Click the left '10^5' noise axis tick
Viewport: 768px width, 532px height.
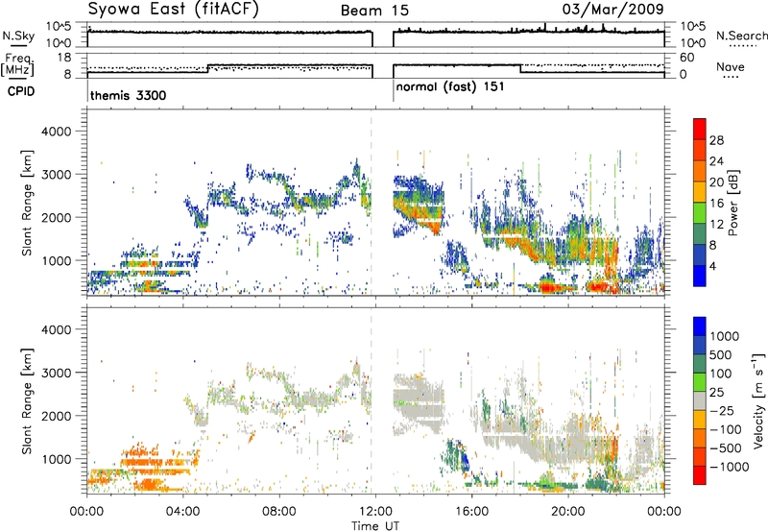[x=59, y=26]
